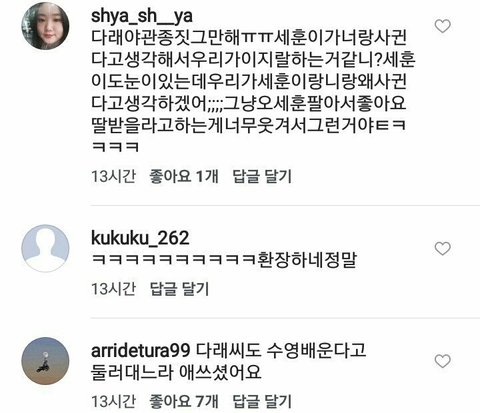
Task: Click the 13시간 timestamp under kukuku_262's comment
Action: [x=114, y=289]
